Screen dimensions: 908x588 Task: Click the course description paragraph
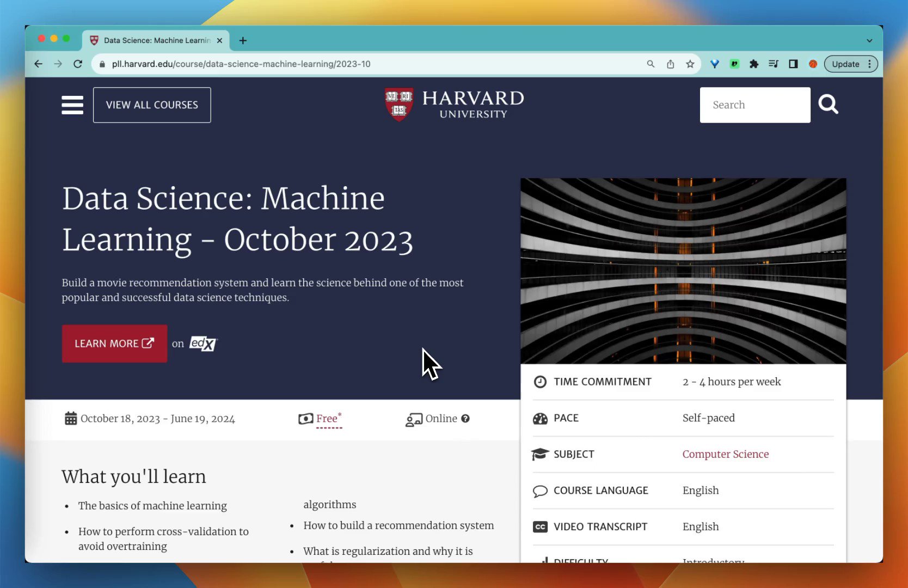pos(262,290)
